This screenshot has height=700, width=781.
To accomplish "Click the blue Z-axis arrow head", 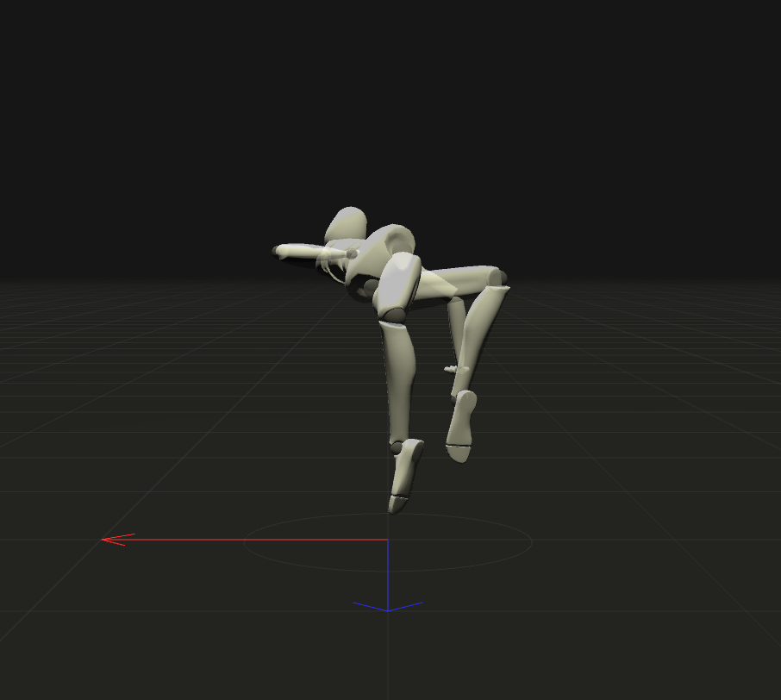I will (388, 606).
